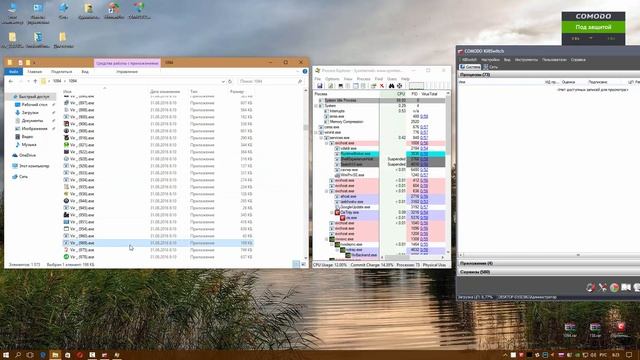Sort Explorer files by Размер column
The width and height of the screenshot is (640, 360).
click(237, 91)
